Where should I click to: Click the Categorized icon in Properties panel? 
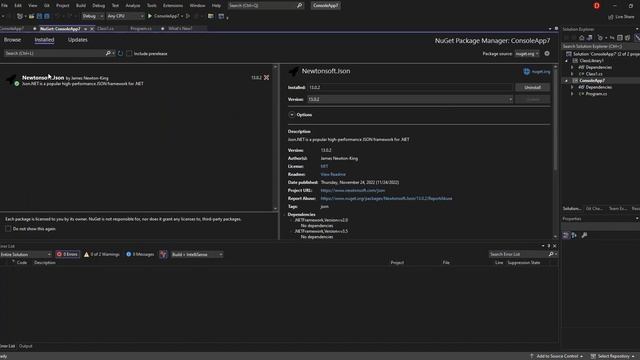pos(566,235)
